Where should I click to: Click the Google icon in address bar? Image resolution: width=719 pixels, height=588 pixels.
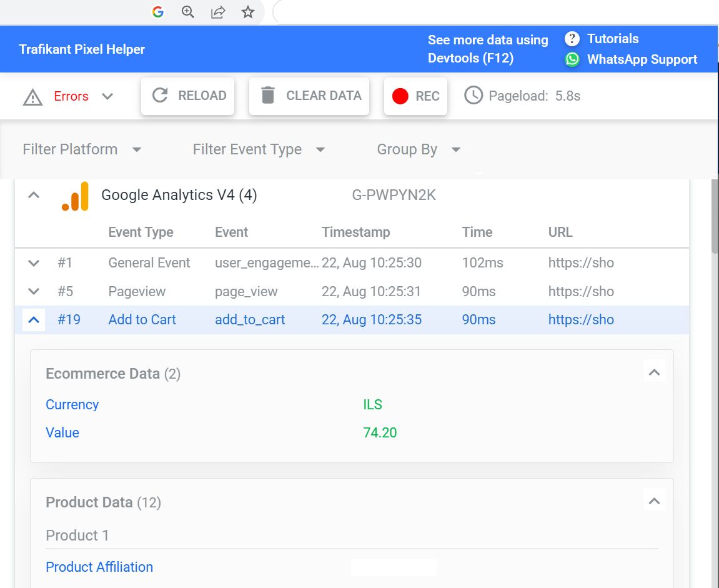point(158,12)
